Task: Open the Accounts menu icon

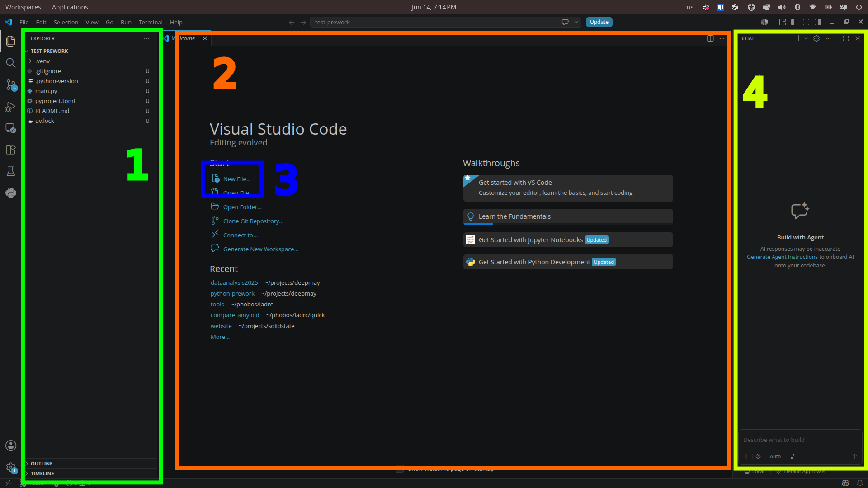Action: [x=10, y=446]
